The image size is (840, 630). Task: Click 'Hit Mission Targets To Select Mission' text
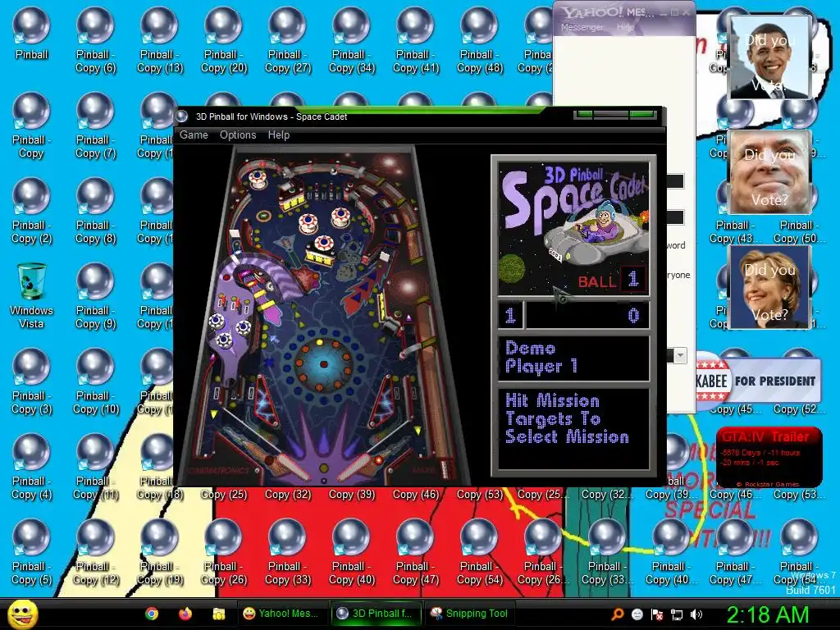[x=567, y=419]
